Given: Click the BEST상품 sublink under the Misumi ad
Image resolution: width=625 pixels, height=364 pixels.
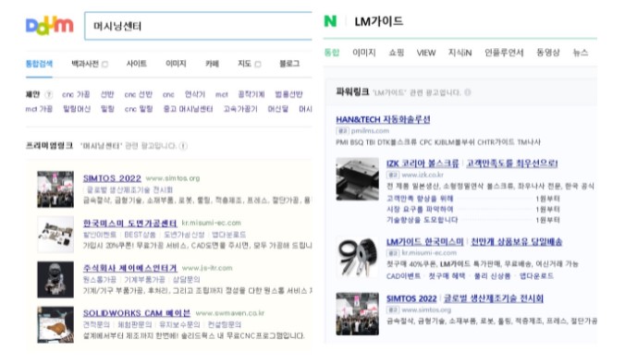Looking at the screenshot, I should pyautogui.click(x=140, y=235).
